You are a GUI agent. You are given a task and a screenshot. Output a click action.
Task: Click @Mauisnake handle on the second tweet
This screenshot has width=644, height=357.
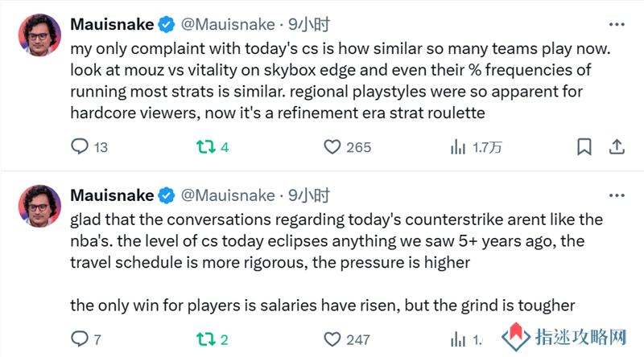[228, 195]
